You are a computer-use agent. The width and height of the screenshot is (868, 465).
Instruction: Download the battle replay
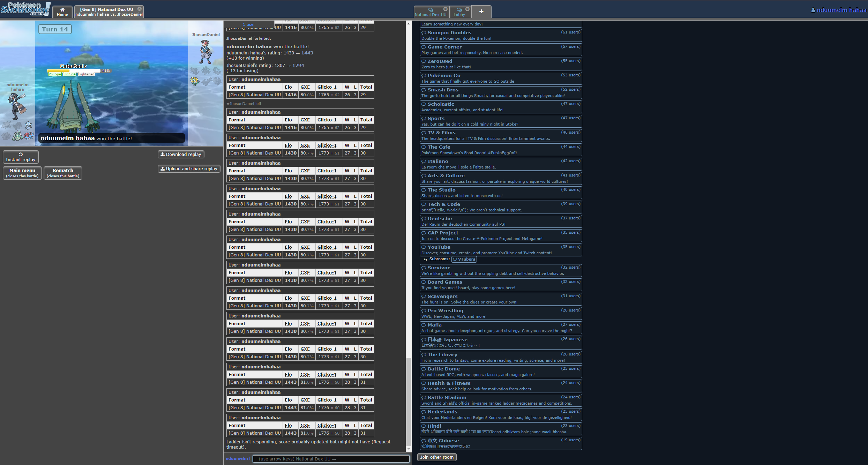[181, 154]
